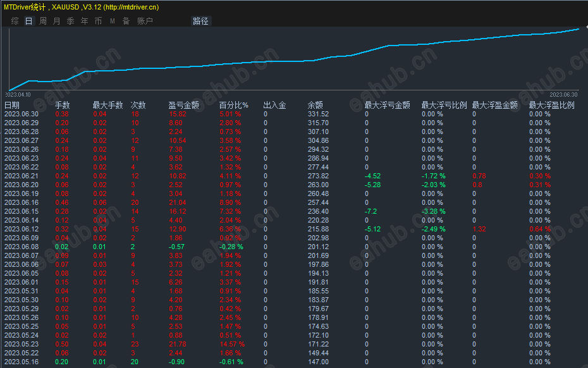Click profit value 21.78
The image size is (588, 368).
(178, 345)
